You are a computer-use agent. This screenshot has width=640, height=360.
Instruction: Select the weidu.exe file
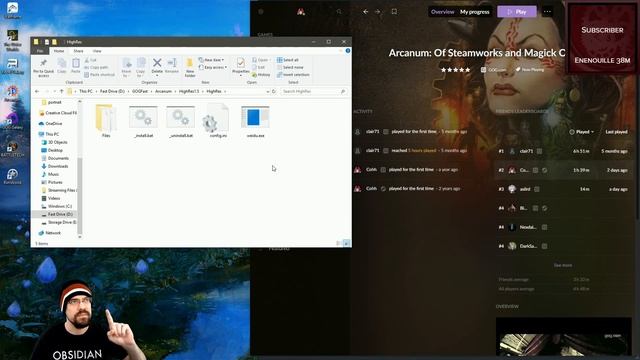pos(256,121)
